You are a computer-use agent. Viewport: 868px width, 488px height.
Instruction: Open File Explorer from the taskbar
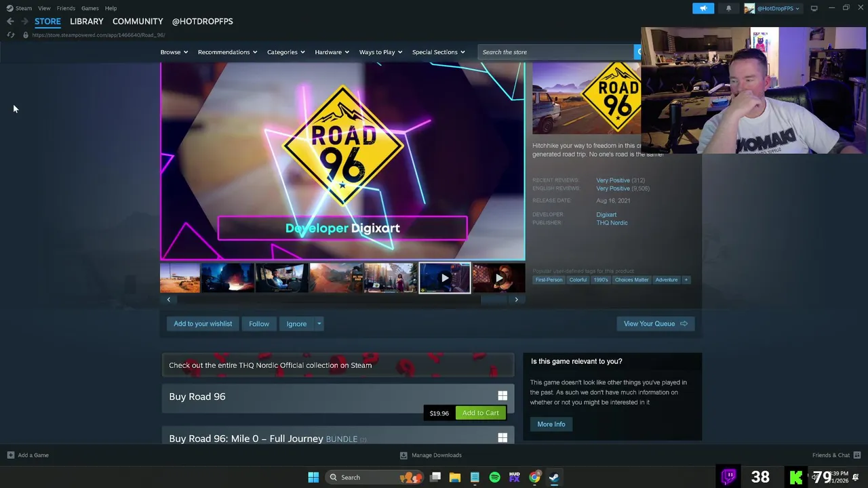coord(455,477)
